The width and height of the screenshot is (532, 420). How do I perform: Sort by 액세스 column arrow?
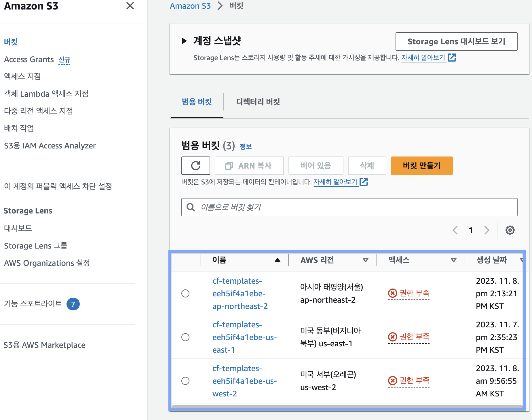point(453,260)
